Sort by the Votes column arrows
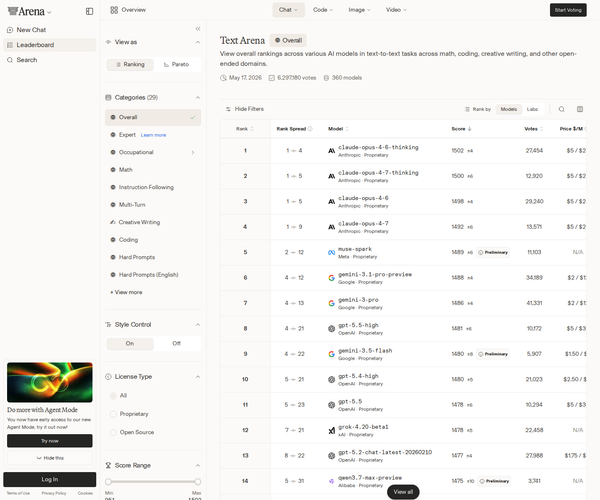 (541, 129)
